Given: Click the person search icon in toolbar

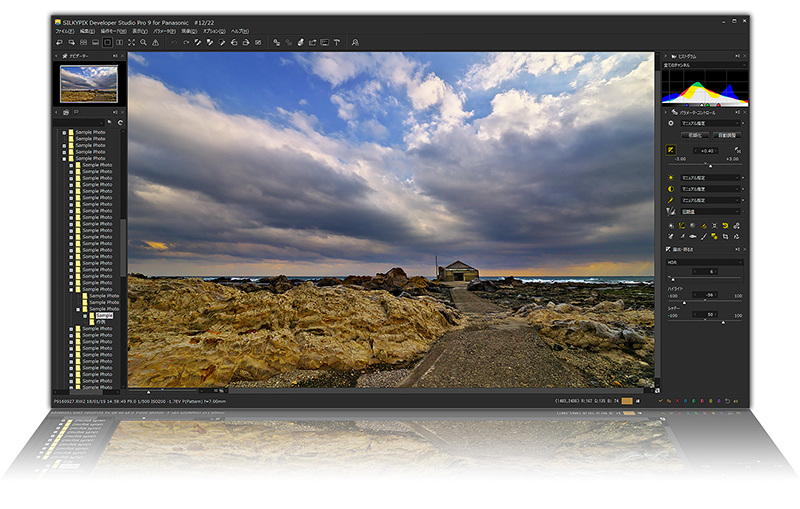Looking at the screenshot, I should point(355,43).
